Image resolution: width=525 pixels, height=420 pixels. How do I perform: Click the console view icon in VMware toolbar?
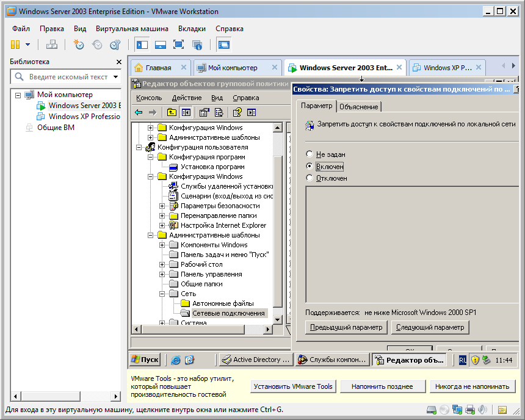(223, 45)
